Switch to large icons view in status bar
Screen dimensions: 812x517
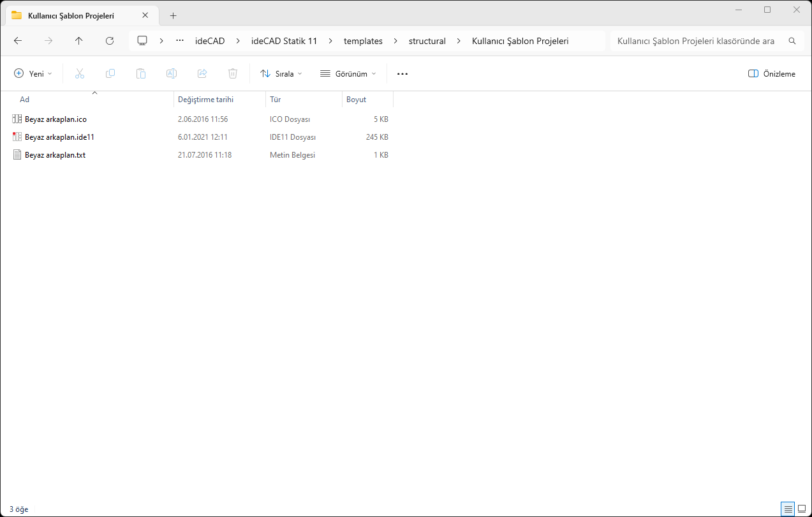coord(802,509)
